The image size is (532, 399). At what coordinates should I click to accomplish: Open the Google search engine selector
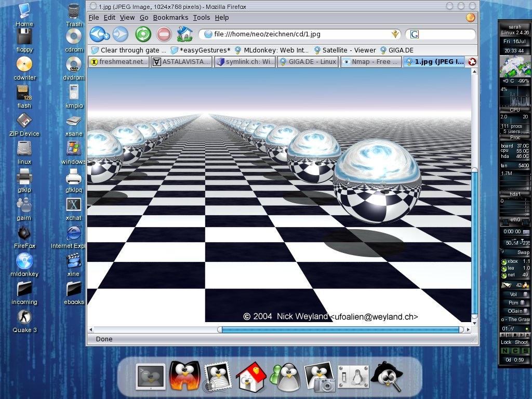point(414,34)
